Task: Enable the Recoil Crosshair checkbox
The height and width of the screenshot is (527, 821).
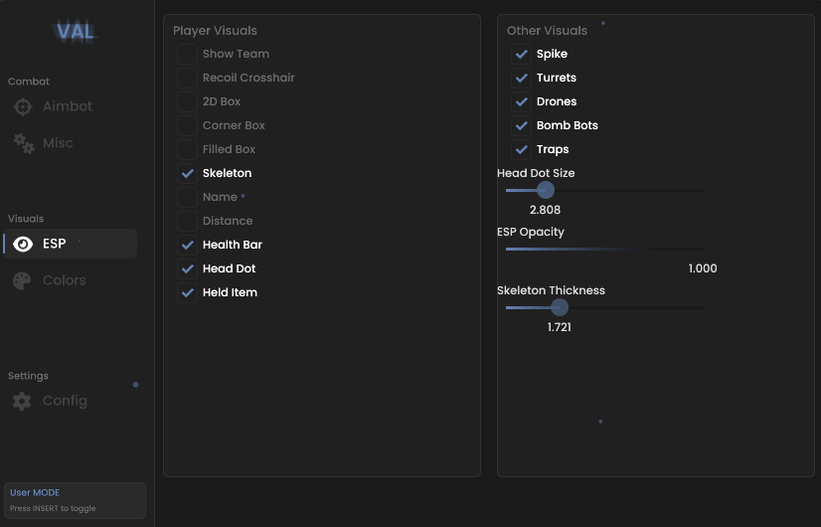Action: coord(187,78)
